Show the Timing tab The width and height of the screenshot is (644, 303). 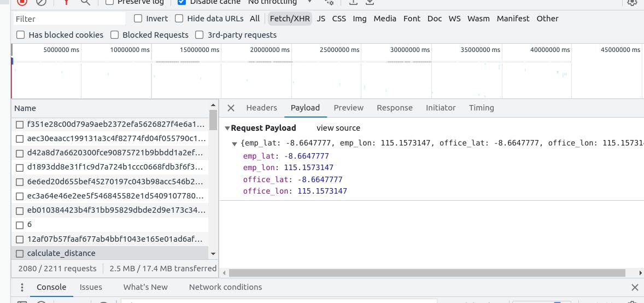[x=481, y=108]
